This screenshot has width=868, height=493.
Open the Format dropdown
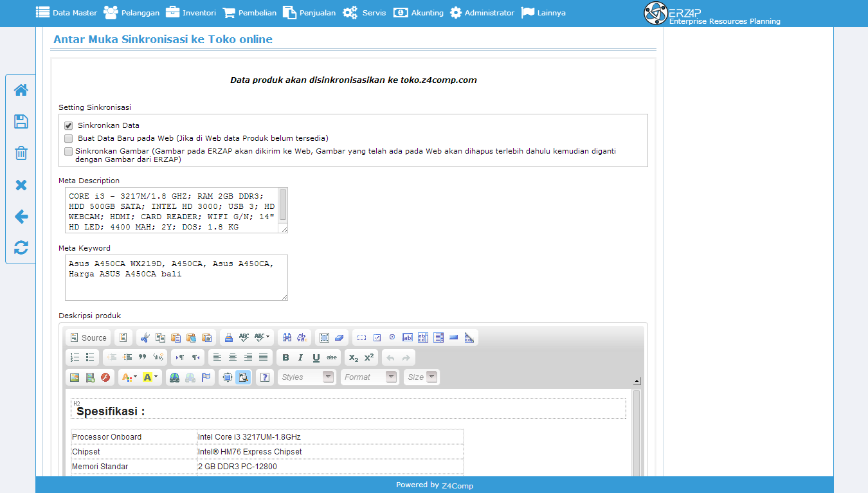click(370, 377)
